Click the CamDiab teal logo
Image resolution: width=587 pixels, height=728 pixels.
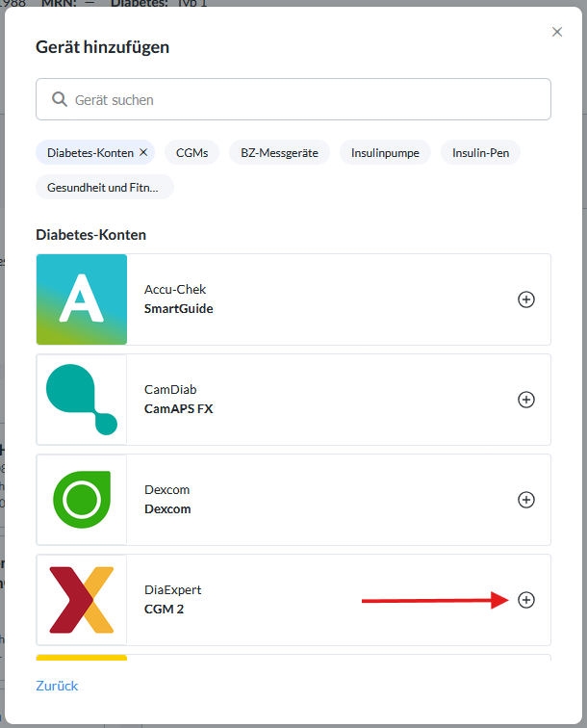(82, 400)
